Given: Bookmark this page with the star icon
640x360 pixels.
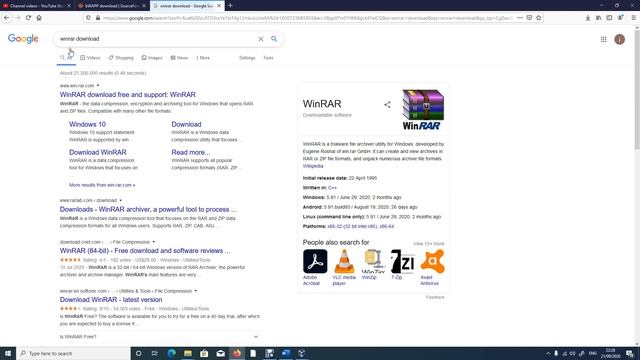Looking at the screenshot, I should pyautogui.click(x=539, y=18).
